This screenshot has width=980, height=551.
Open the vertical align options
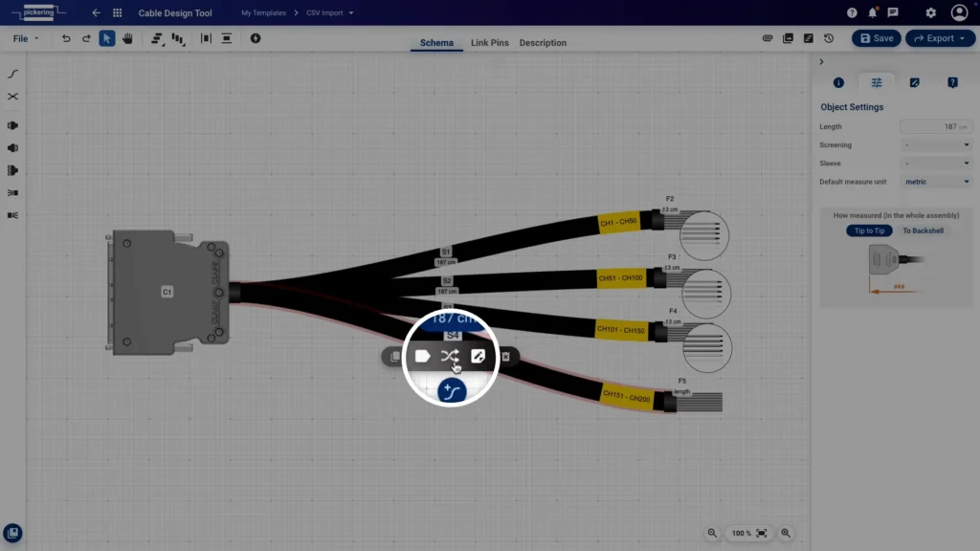pos(178,38)
